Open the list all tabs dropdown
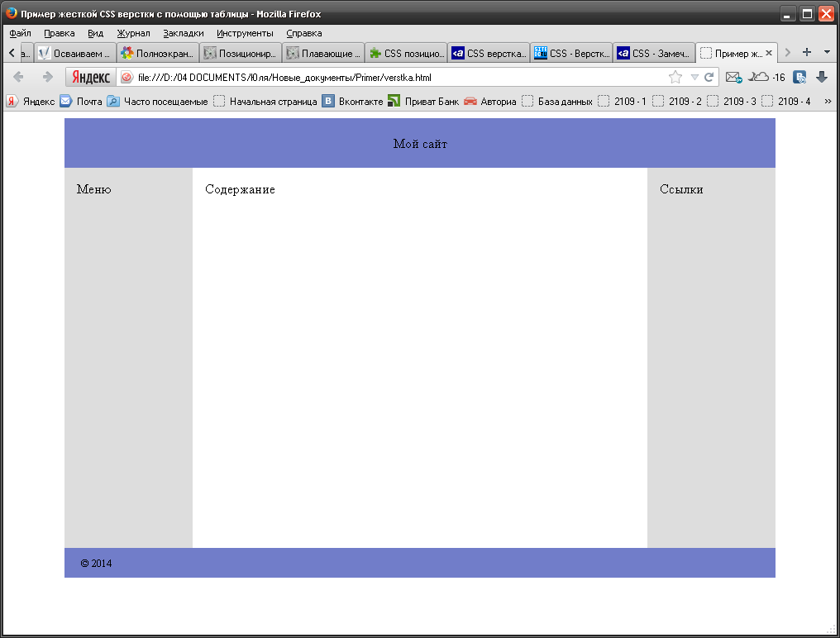The width and height of the screenshot is (840, 638). [x=827, y=53]
